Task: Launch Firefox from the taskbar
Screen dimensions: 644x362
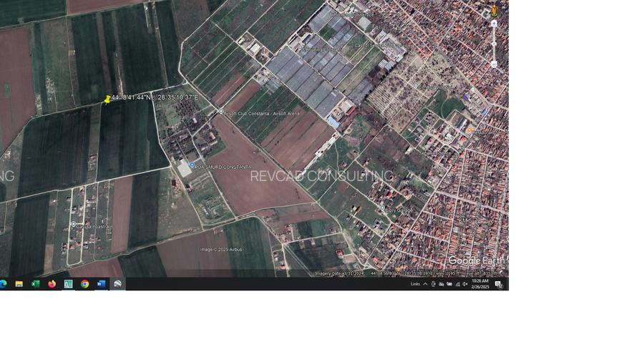Action: pyautogui.click(x=52, y=284)
